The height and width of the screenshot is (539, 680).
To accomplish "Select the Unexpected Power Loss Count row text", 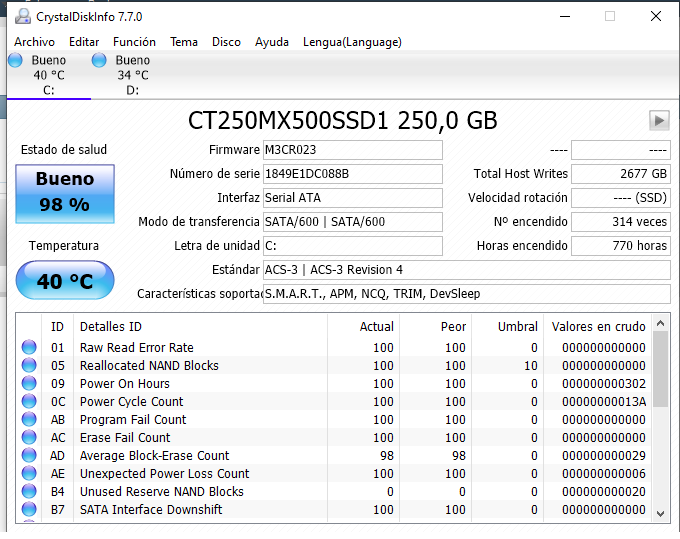I will click(165, 473).
